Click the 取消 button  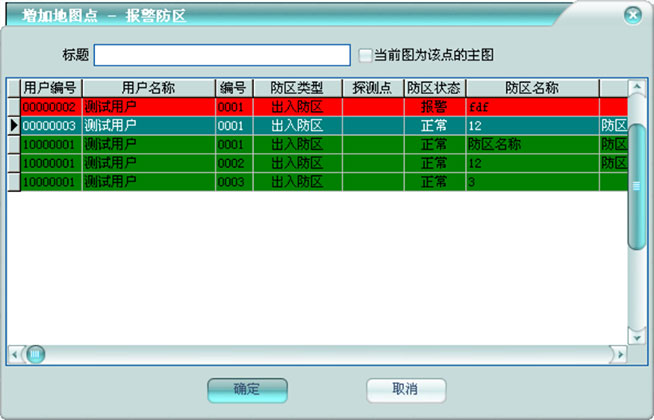coord(405,389)
